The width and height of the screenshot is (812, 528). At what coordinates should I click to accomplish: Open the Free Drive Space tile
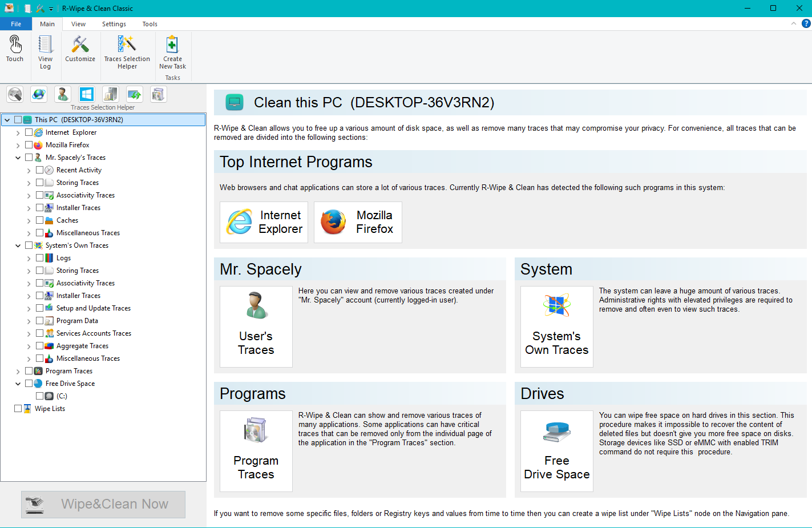click(x=557, y=451)
